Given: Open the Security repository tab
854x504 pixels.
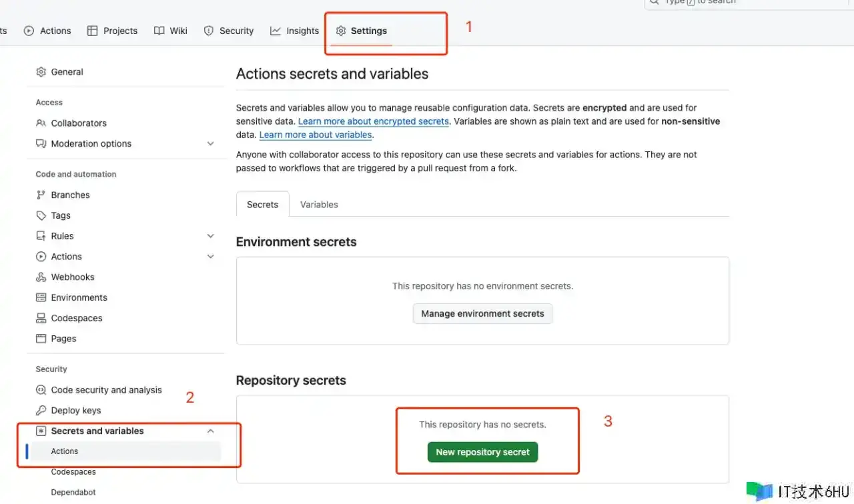Looking at the screenshot, I should 228,31.
